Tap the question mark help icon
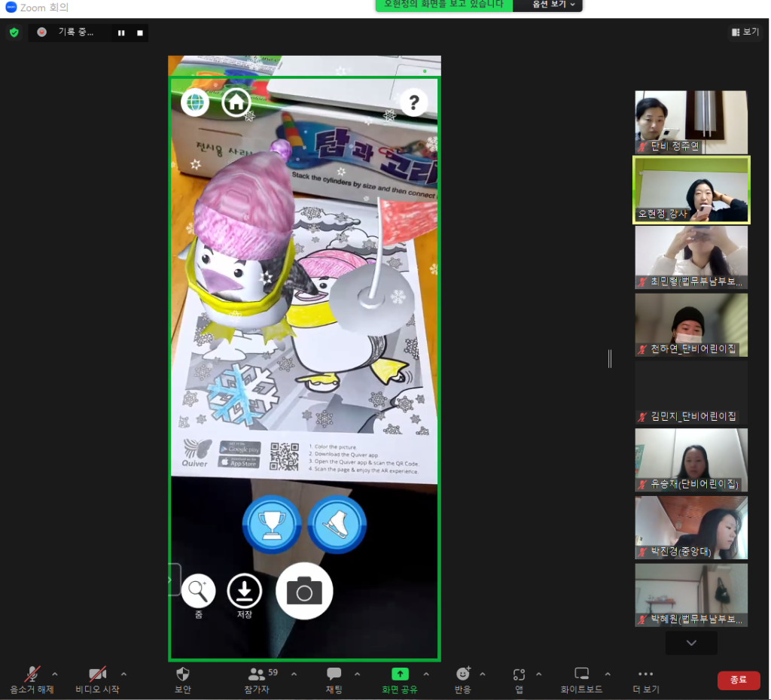 coord(414,102)
